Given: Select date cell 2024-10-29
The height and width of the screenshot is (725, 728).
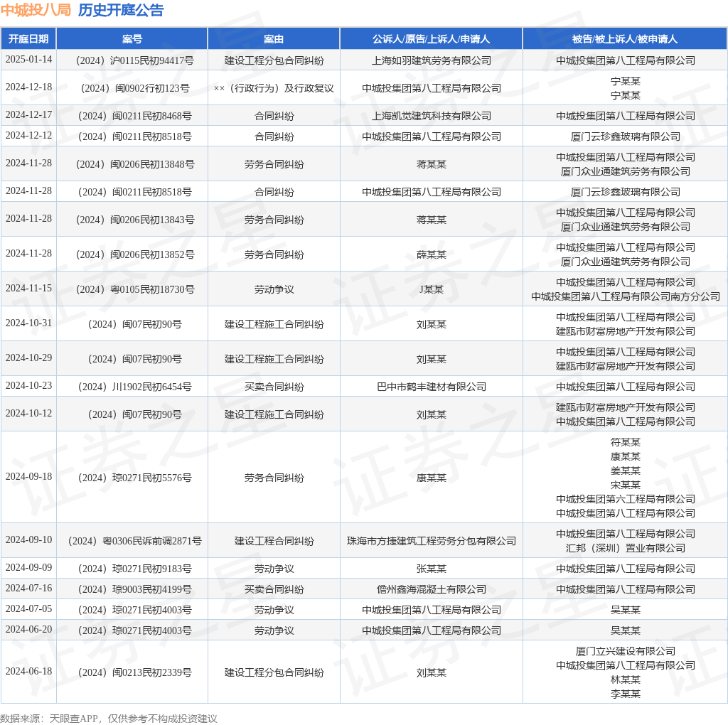Looking at the screenshot, I should click(x=28, y=358).
